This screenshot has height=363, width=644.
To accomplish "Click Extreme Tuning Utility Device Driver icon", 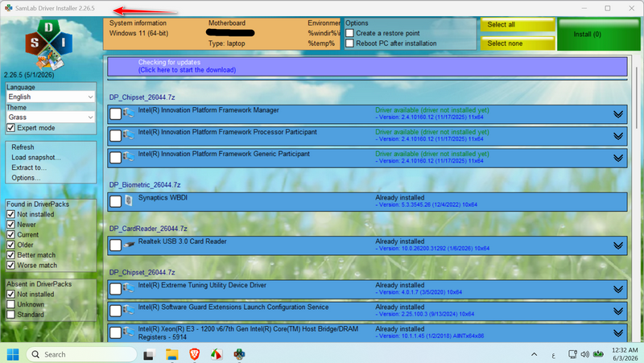I will tap(129, 287).
